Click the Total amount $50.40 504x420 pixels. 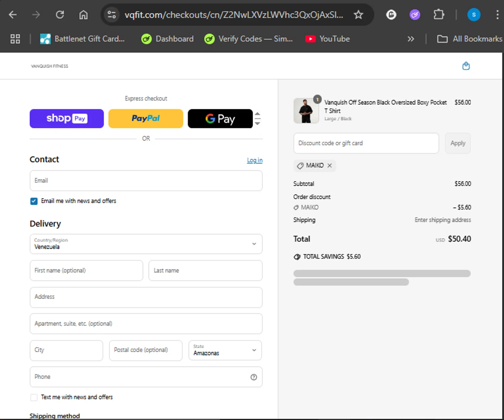pyautogui.click(x=459, y=239)
